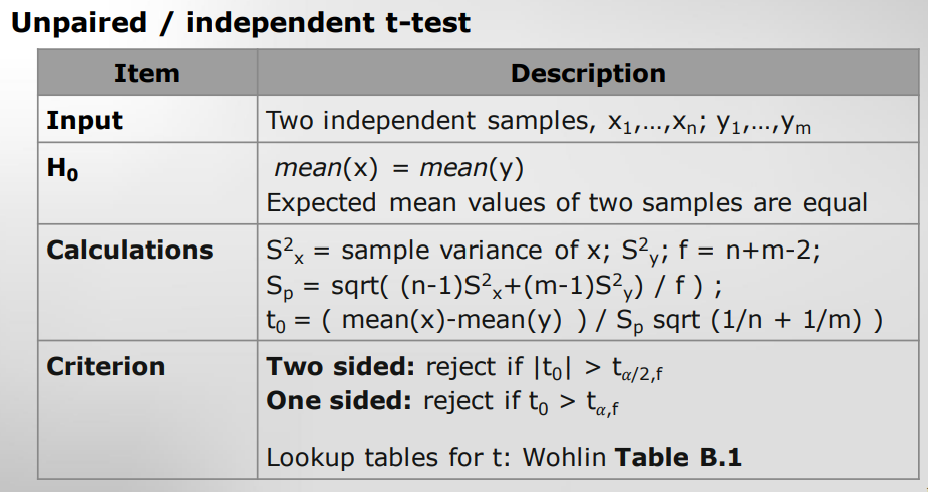The image size is (928, 492).
Task: Click the "Input" row label
Action: [85, 121]
